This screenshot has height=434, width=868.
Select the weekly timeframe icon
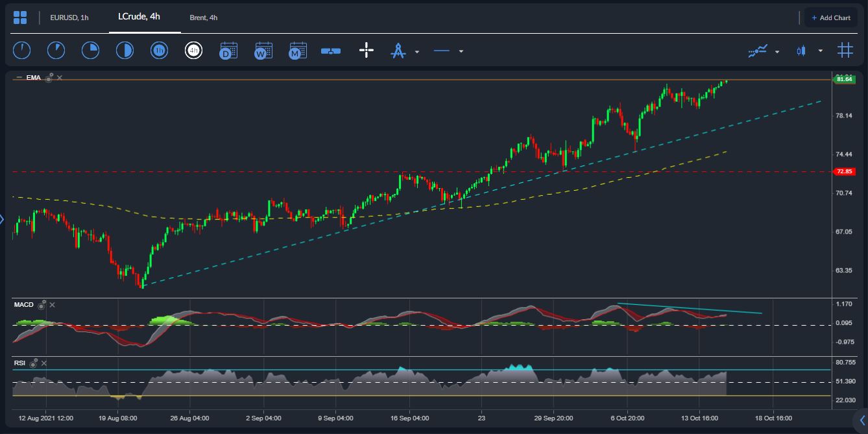tap(263, 51)
